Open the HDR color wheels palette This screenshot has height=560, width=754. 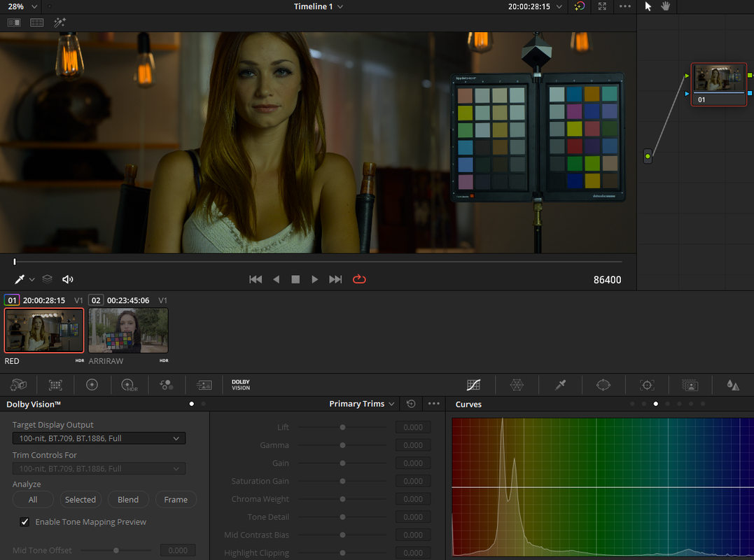point(129,385)
